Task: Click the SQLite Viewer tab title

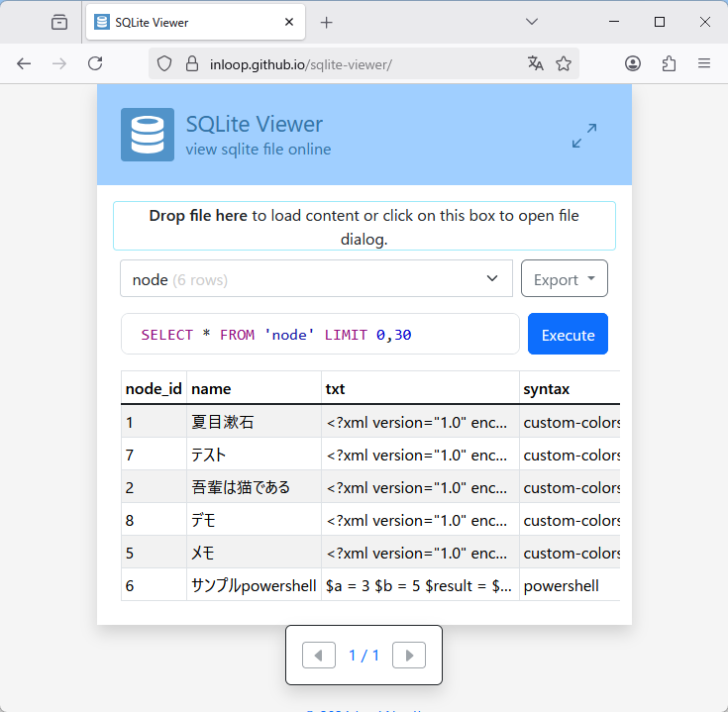Action: coord(152,22)
